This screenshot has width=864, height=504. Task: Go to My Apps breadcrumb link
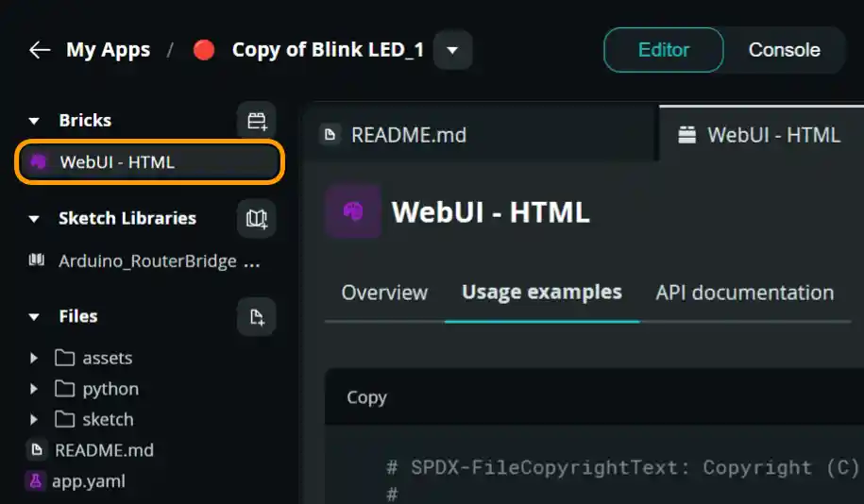[108, 50]
